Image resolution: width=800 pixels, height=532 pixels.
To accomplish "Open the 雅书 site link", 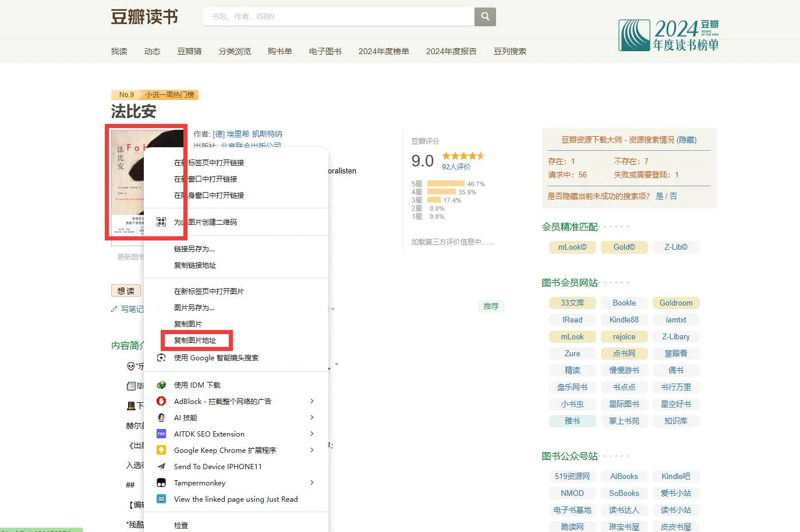I will [572, 421].
